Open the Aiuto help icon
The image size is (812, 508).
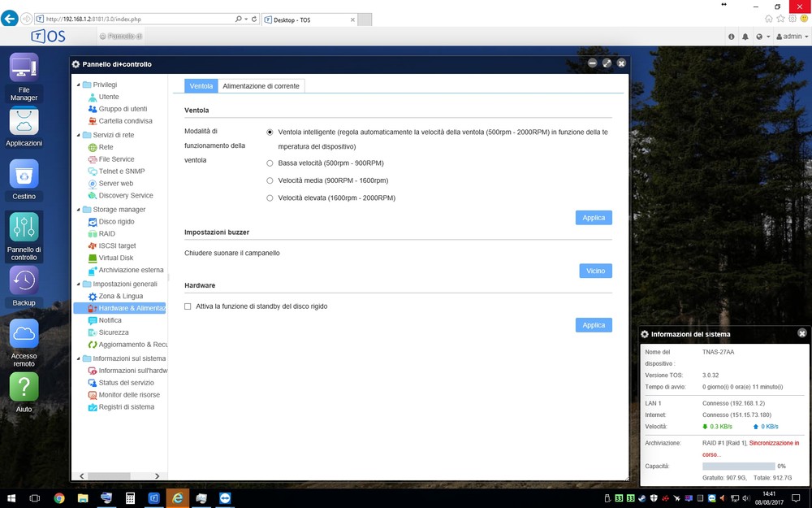tap(24, 387)
